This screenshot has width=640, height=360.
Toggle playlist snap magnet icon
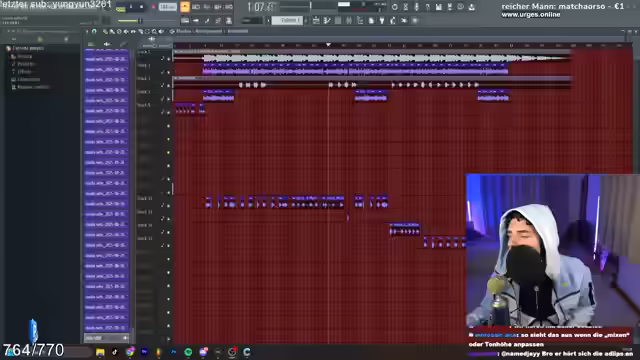pyautogui.click(x=94, y=31)
